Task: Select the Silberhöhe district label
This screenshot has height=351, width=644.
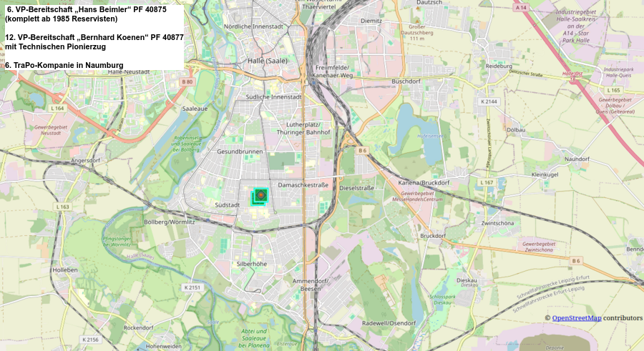Action: 251,264
